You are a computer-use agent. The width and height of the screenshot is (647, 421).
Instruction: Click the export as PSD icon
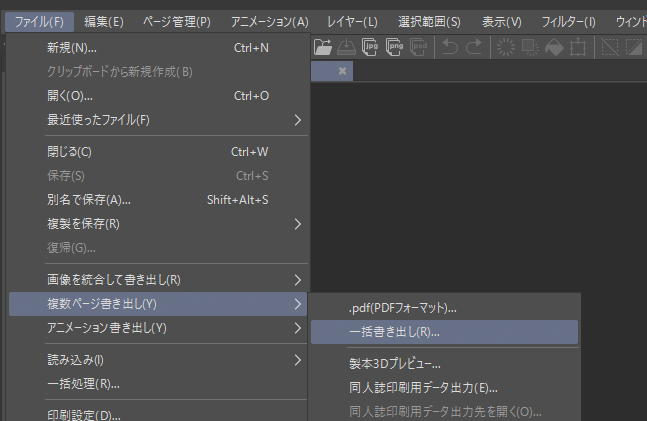coord(419,46)
